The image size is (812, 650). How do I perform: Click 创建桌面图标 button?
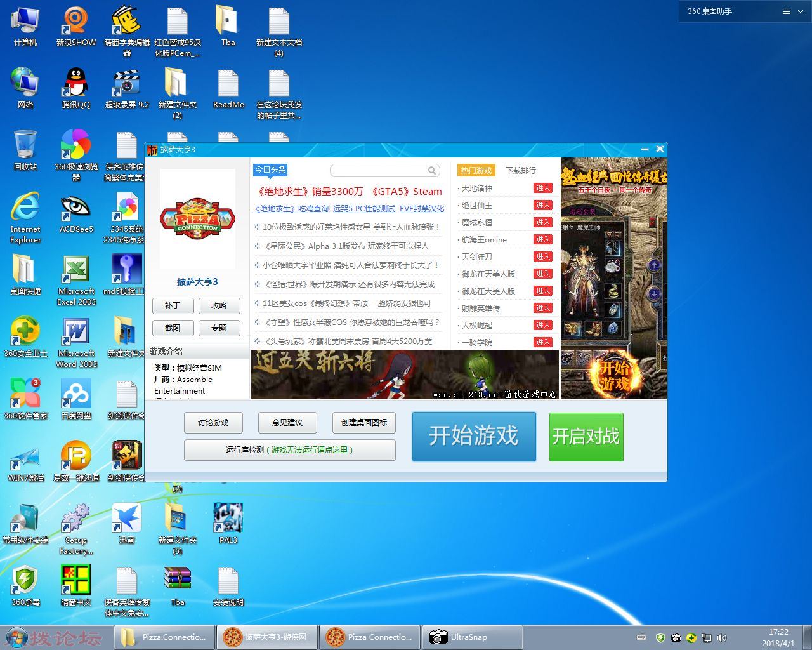point(364,423)
